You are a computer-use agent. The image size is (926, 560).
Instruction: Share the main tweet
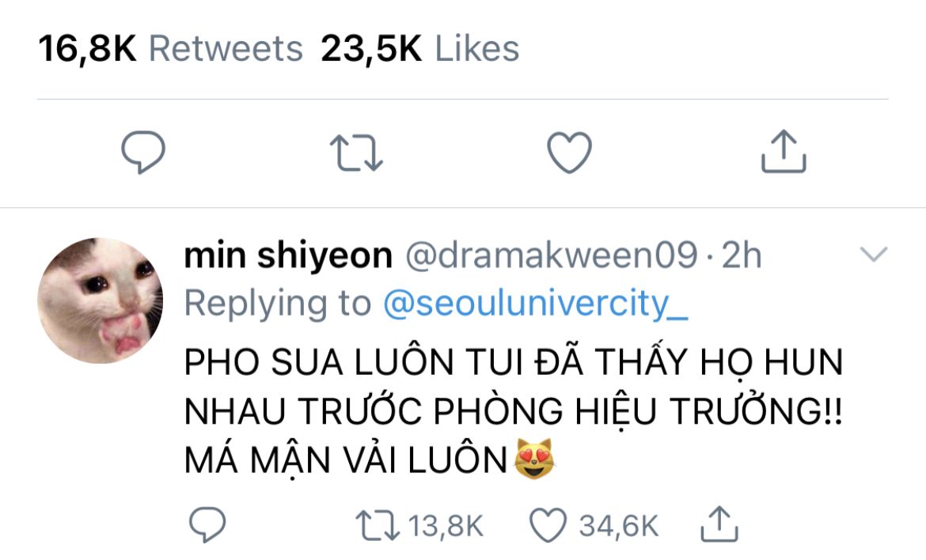click(x=783, y=151)
